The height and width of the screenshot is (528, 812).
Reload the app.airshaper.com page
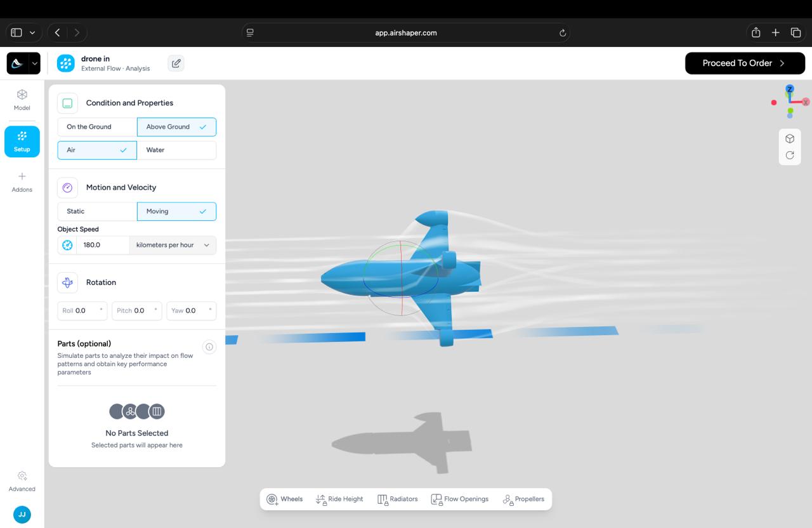562,33
